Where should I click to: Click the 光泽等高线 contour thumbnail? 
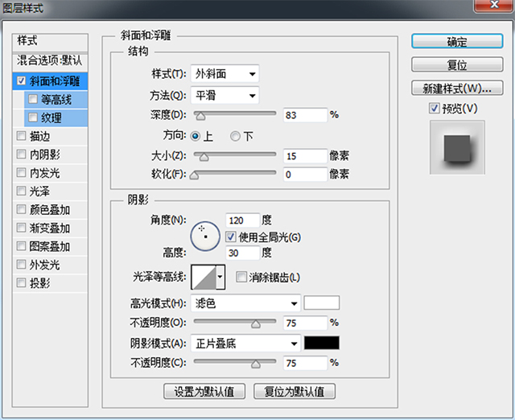tap(204, 277)
